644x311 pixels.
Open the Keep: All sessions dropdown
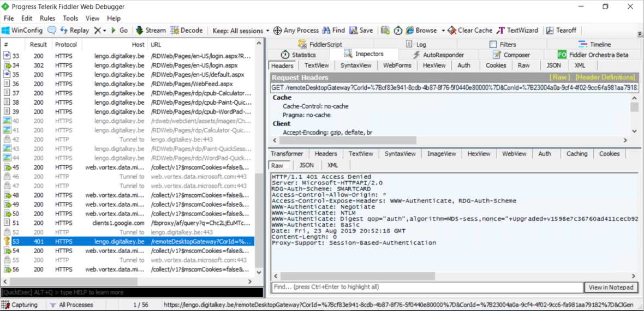pos(241,31)
